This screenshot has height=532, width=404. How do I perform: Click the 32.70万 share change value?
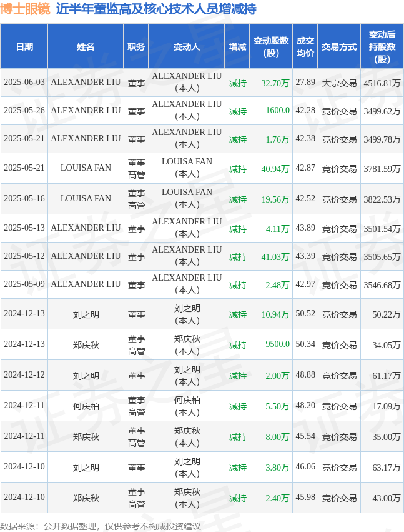pos(275,83)
